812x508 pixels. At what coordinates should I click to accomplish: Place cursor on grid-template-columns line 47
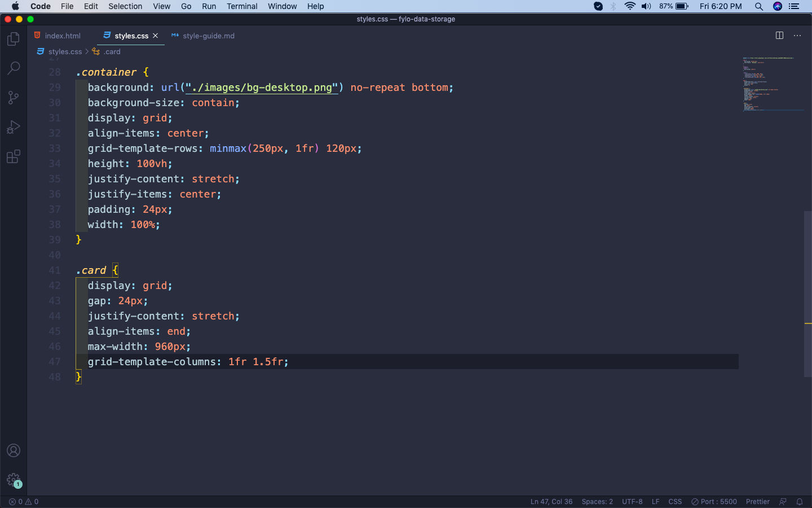click(x=188, y=362)
